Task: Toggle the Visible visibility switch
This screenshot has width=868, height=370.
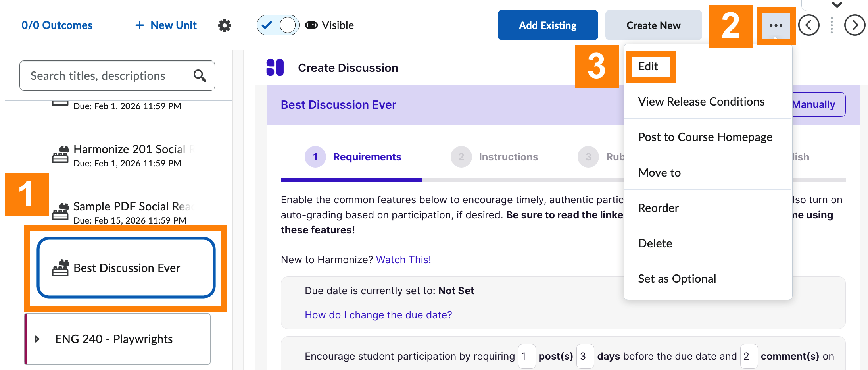Action: (x=278, y=25)
